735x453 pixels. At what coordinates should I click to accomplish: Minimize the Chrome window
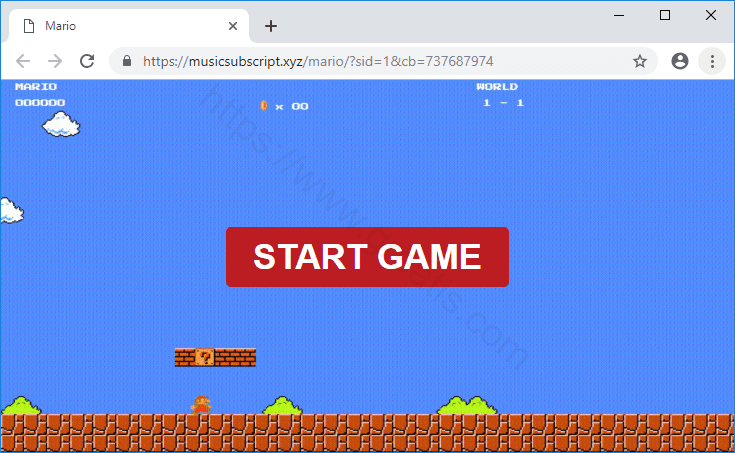[619, 15]
